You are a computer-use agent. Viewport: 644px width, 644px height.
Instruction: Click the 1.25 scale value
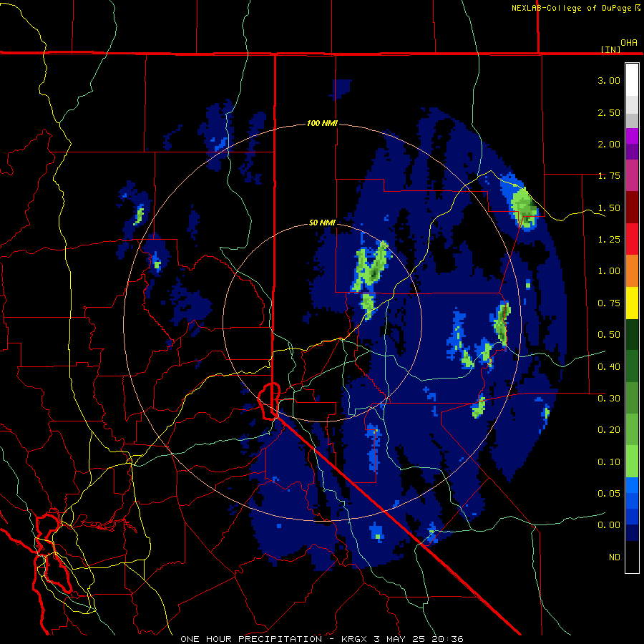[609, 240]
